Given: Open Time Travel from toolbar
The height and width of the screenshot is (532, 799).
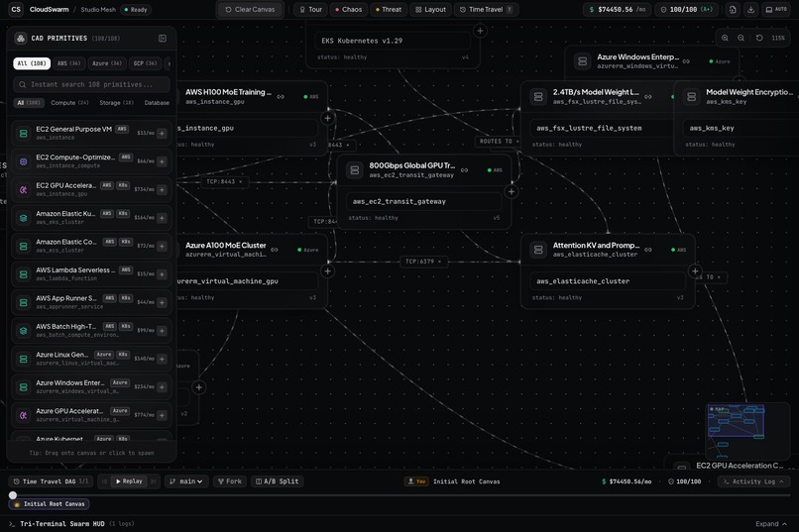Looking at the screenshot, I should point(486,10).
